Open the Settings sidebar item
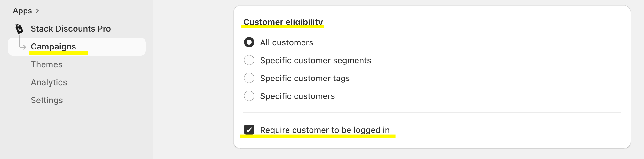Image resolution: width=644 pixels, height=159 pixels. [47, 100]
